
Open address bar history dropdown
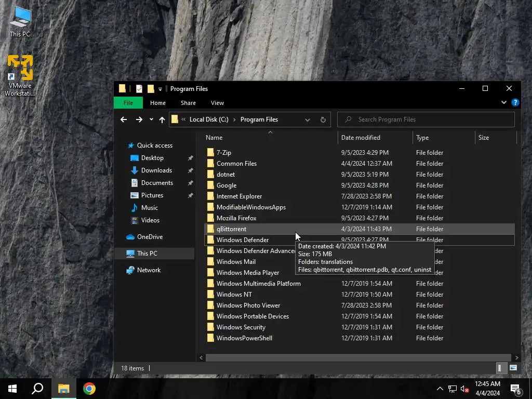[308, 120]
